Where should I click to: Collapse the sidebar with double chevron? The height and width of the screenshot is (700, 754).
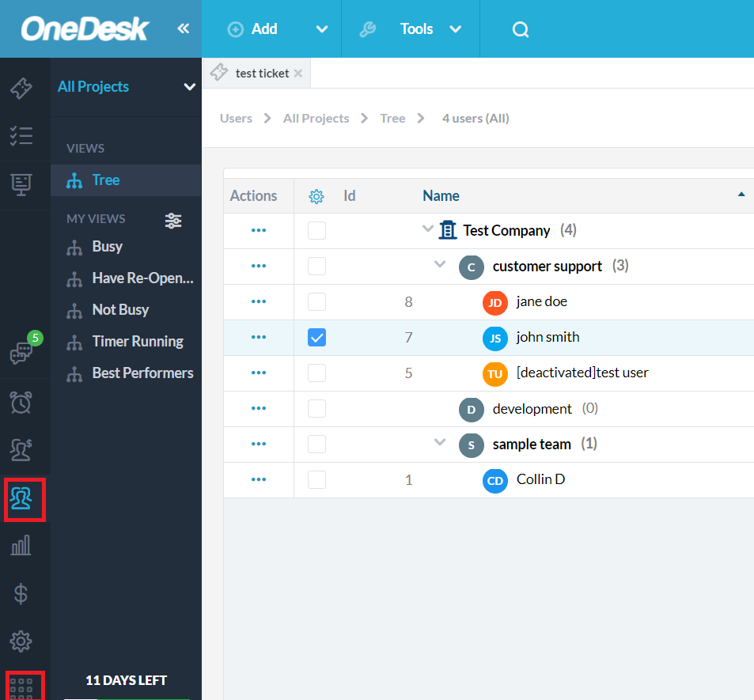184,28
